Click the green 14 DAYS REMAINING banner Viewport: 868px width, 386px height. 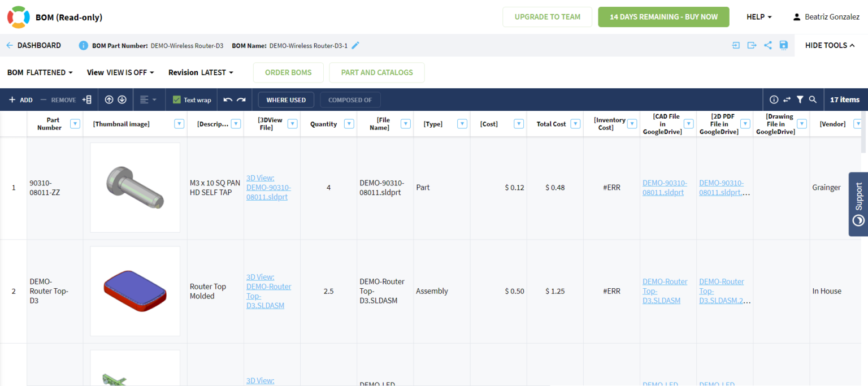click(x=663, y=16)
